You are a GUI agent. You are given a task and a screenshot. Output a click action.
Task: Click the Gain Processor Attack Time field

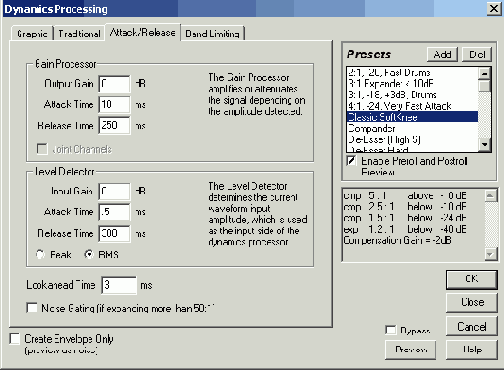(x=114, y=105)
